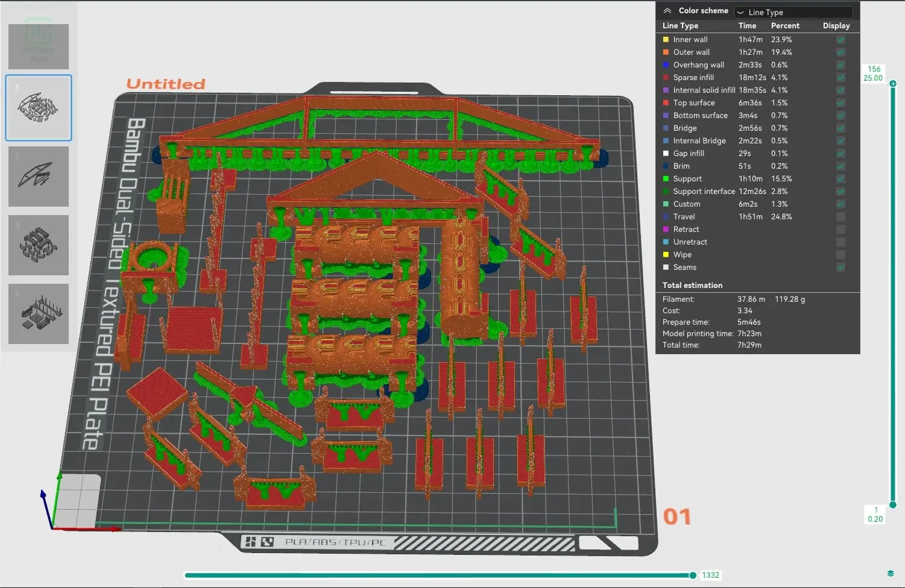Screen dimensions: 905x588
Task: Select plate 1 thumbnail
Action: click(x=39, y=108)
